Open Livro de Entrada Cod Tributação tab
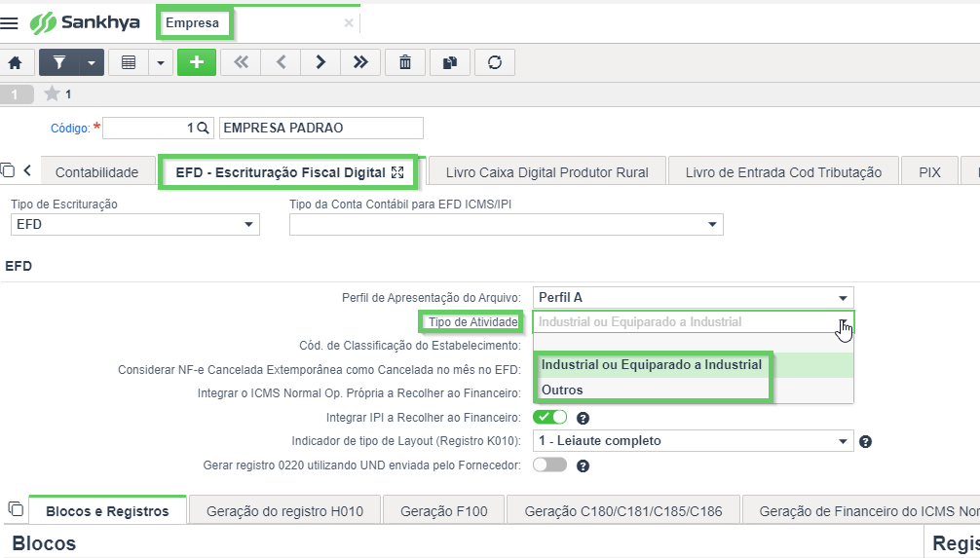This screenshot has height=558, width=980. click(x=783, y=172)
